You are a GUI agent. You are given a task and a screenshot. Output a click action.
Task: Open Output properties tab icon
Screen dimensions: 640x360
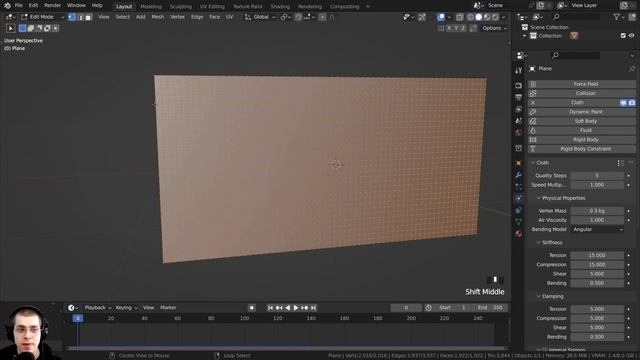(518, 97)
